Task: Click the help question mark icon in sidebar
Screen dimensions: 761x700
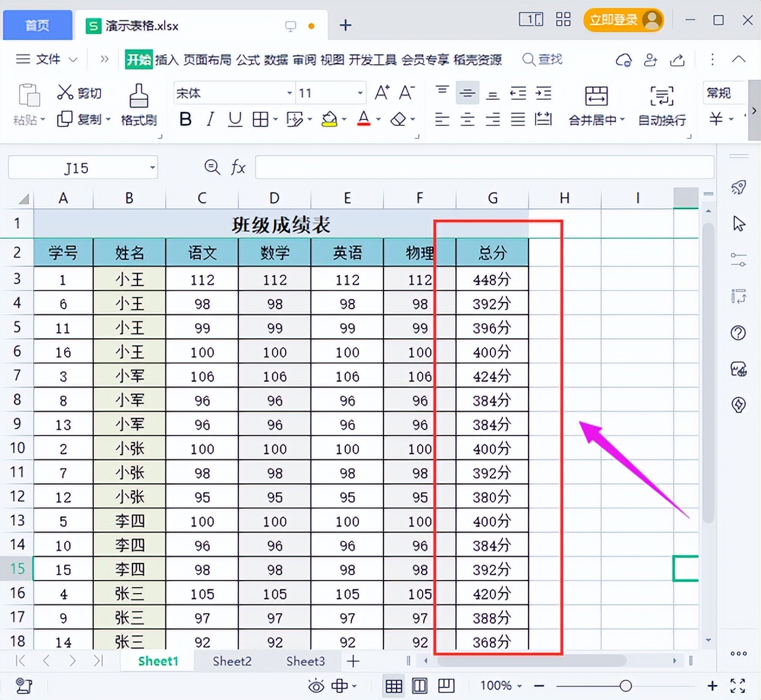Action: tap(738, 333)
